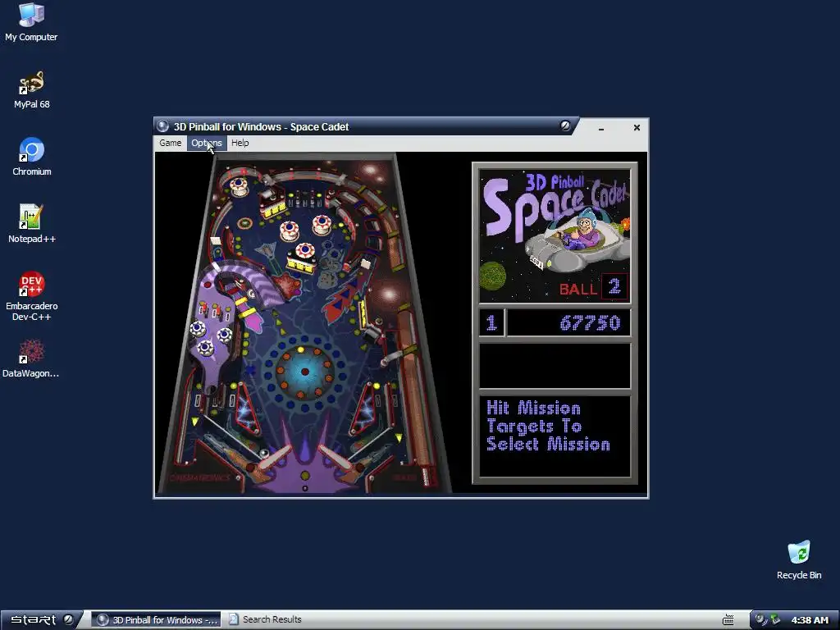Click the blue wormhole center on table
840x630 pixels.
[x=305, y=372]
